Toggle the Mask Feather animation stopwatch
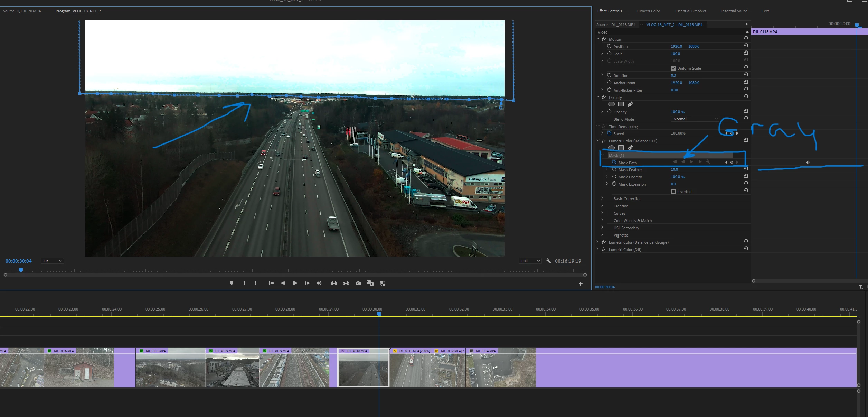This screenshot has width=868, height=417. pos(614,169)
